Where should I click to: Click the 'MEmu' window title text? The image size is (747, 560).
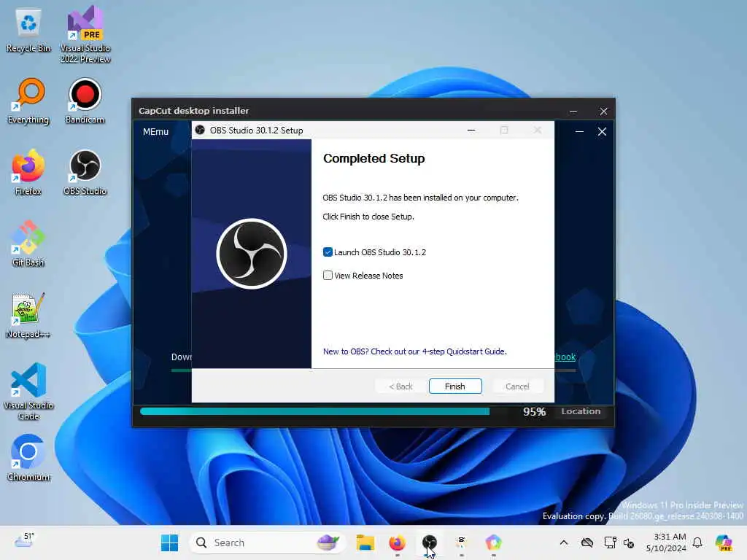click(156, 132)
